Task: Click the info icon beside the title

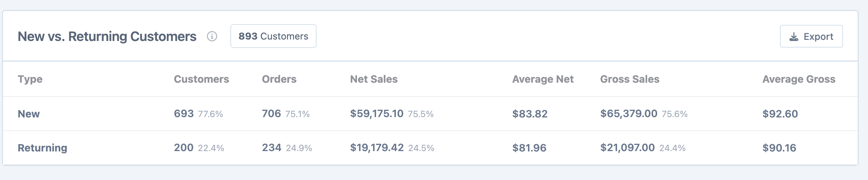Action: [x=212, y=37]
